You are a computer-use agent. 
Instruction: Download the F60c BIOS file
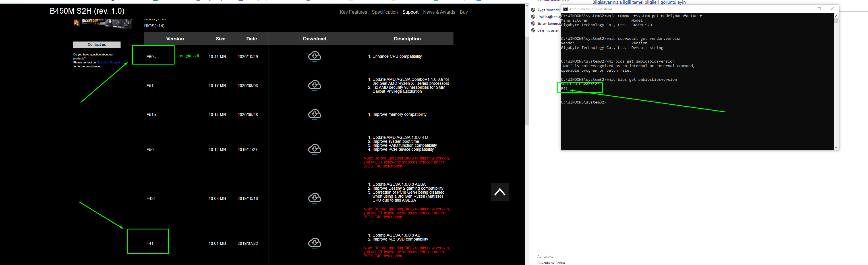[x=314, y=56]
